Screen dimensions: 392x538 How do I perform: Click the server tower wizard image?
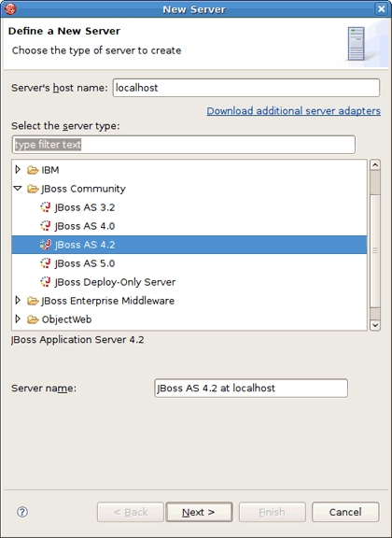(357, 44)
